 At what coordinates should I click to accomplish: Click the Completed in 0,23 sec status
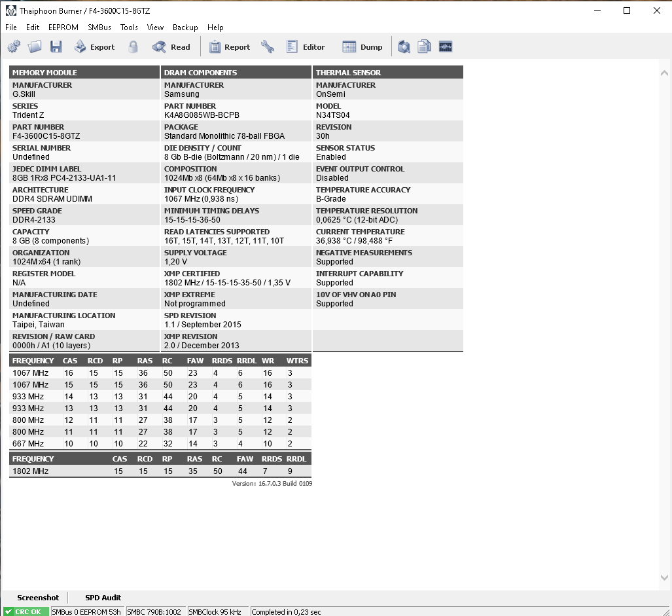(x=287, y=611)
